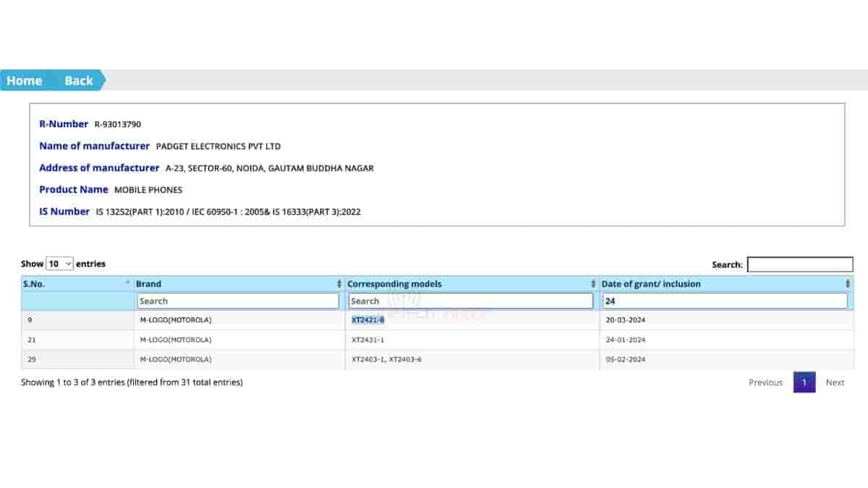
Task: Click the sort arrows in the Corresponding models header
Action: 594,284
